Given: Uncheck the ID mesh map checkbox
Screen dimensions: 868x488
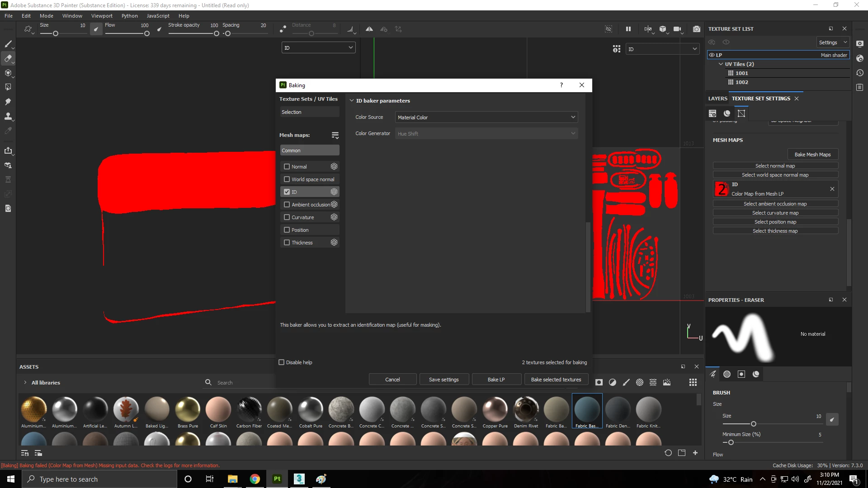Looking at the screenshot, I should (287, 192).
